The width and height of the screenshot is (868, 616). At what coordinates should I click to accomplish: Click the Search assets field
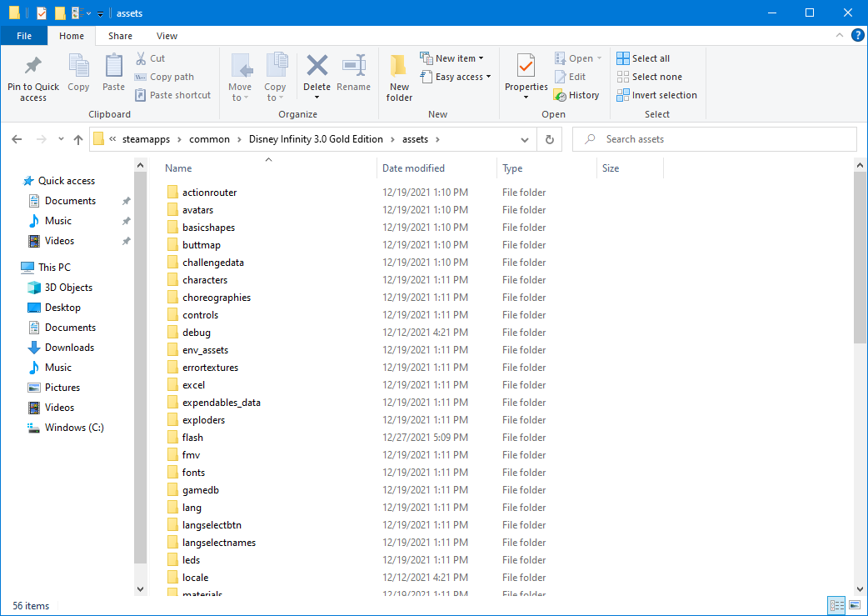714,139
